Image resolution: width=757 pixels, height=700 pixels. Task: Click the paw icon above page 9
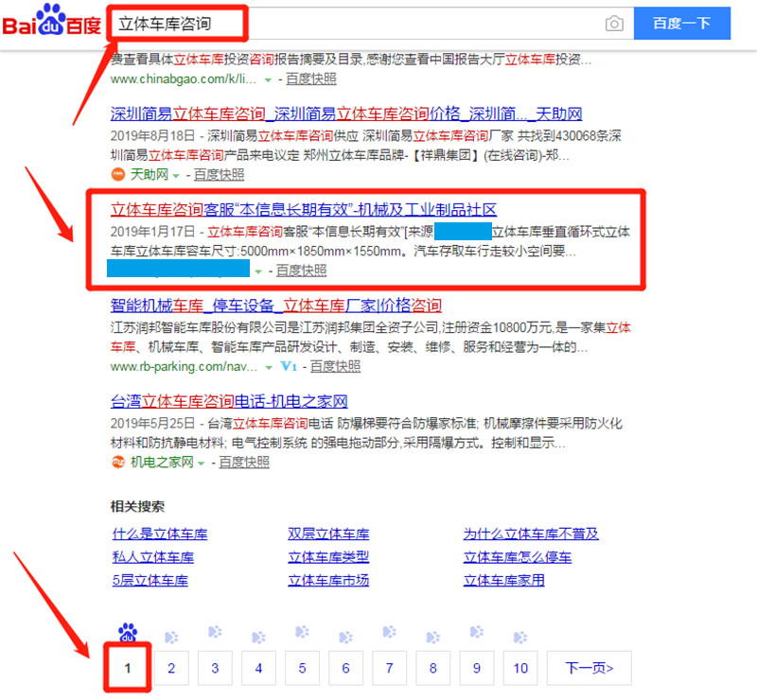pyautogui.click(x=477, y=632)
